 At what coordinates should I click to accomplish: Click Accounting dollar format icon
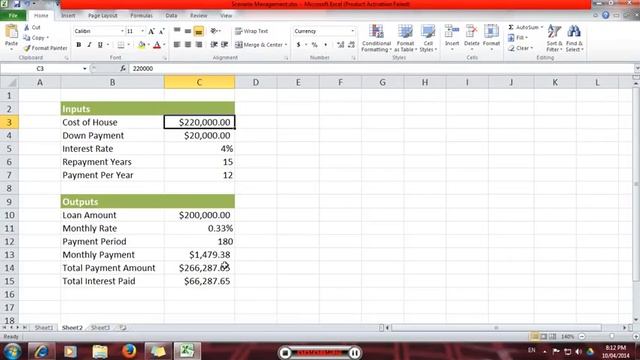click(298, 44)
